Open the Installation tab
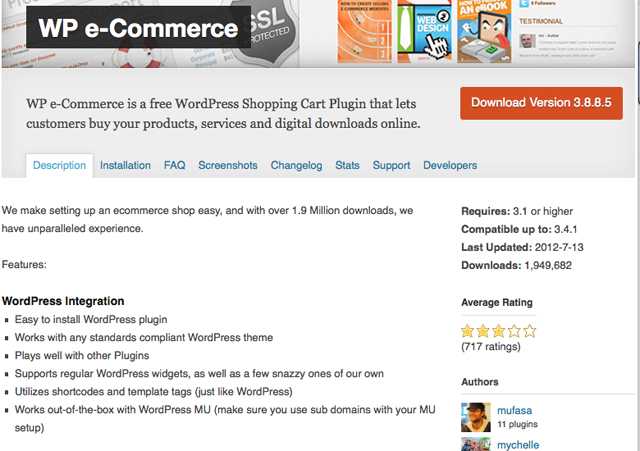The width and height of the screenshot is (640, 451). click(125, 165)
